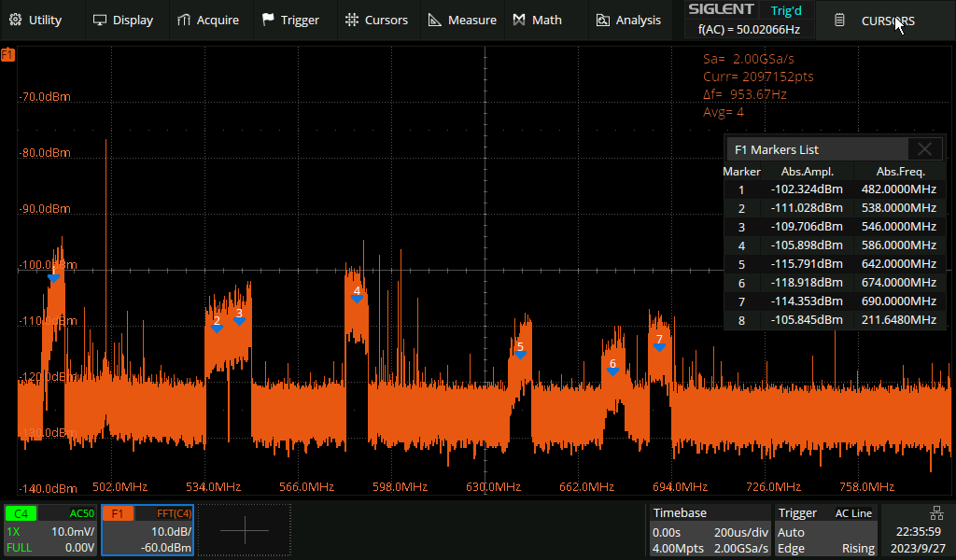
Task: Click the Cursors menu item
Action: click(376, 20)
